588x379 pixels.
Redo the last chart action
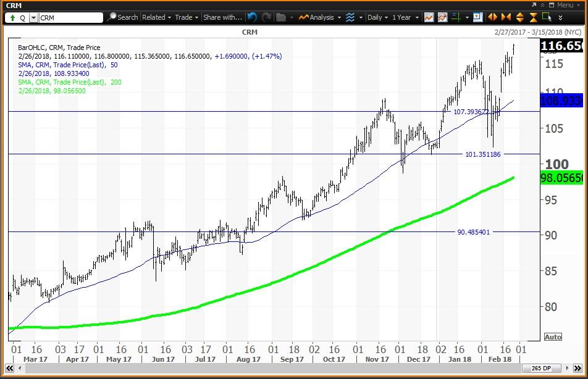tap(267, 17)
